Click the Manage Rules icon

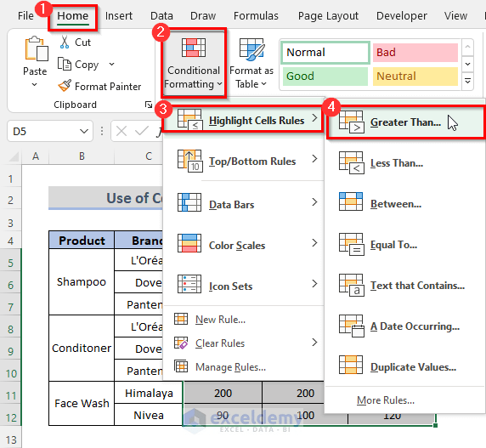tap(181, 366)
